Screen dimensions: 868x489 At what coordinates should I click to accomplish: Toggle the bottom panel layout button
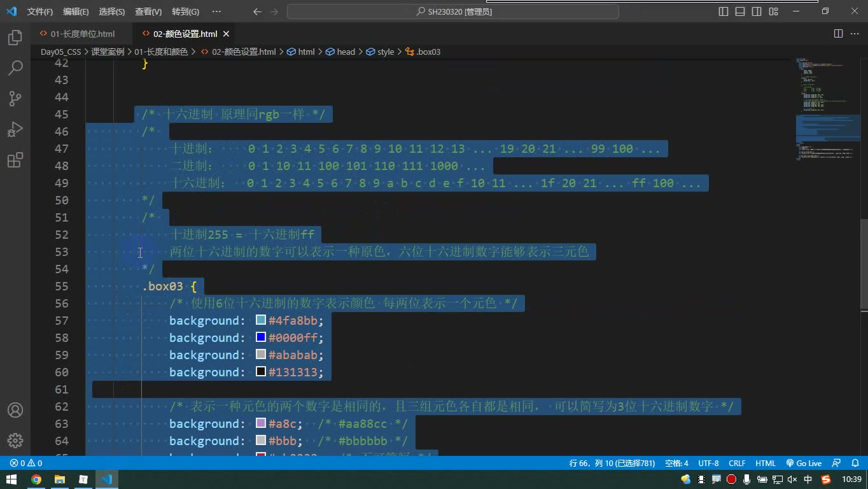click(740, 11)
